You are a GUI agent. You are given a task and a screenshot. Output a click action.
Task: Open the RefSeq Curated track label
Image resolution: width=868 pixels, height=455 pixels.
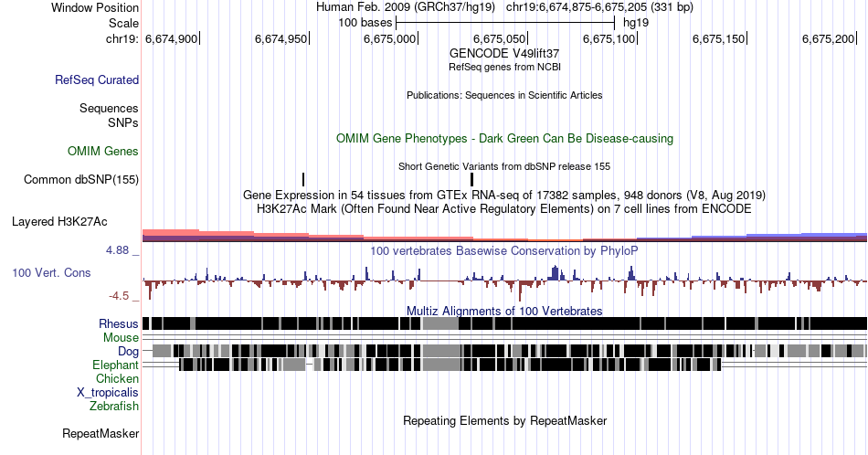[97, 79]
